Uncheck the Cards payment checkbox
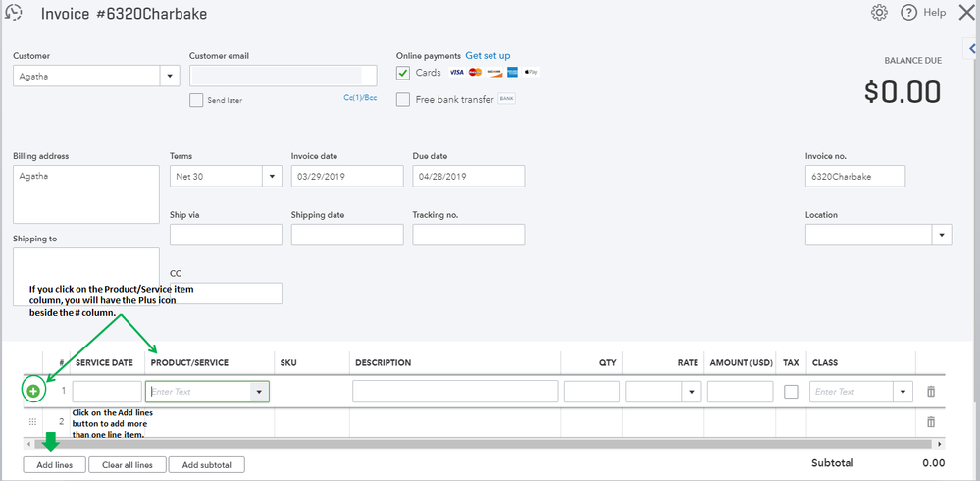 pyautogui.click(x=403, y=73)
